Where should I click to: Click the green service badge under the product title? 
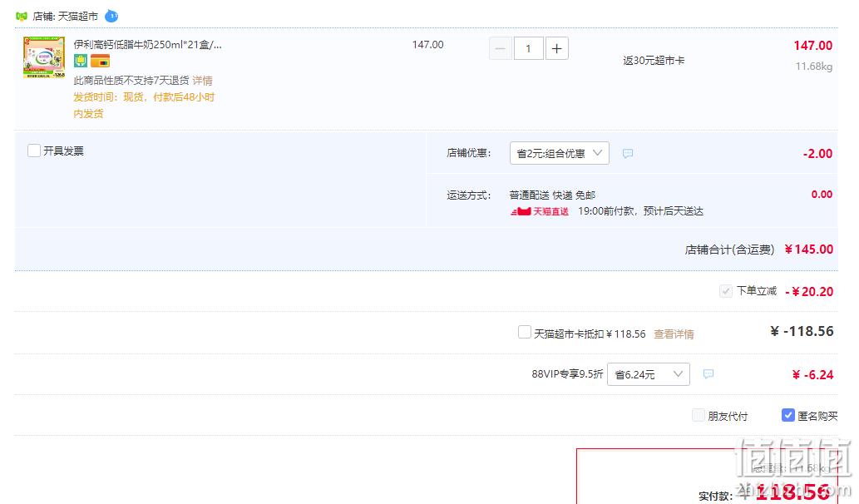(x=81, y=61)
